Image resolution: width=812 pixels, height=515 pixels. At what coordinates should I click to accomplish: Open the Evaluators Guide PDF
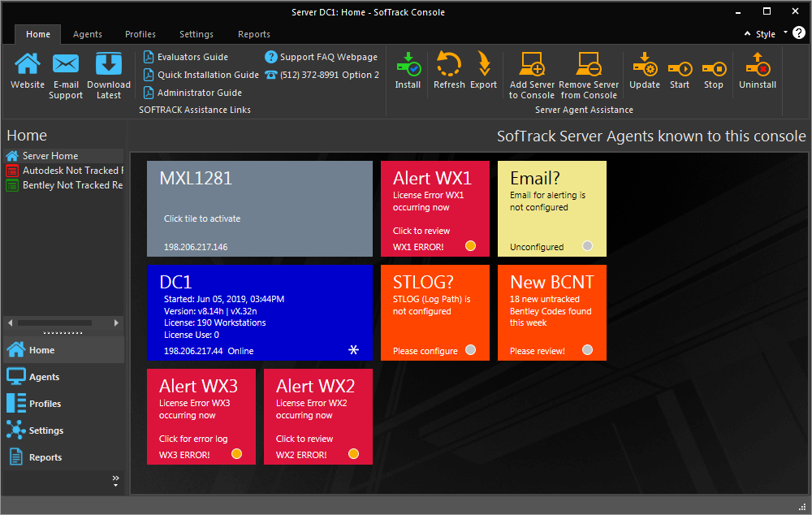(185, 57)
